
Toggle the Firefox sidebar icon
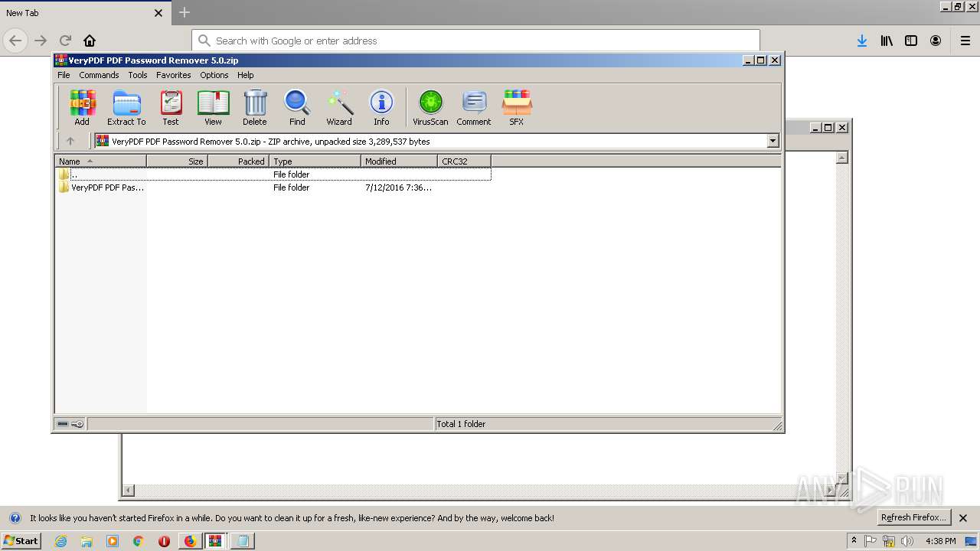(911, 41)
